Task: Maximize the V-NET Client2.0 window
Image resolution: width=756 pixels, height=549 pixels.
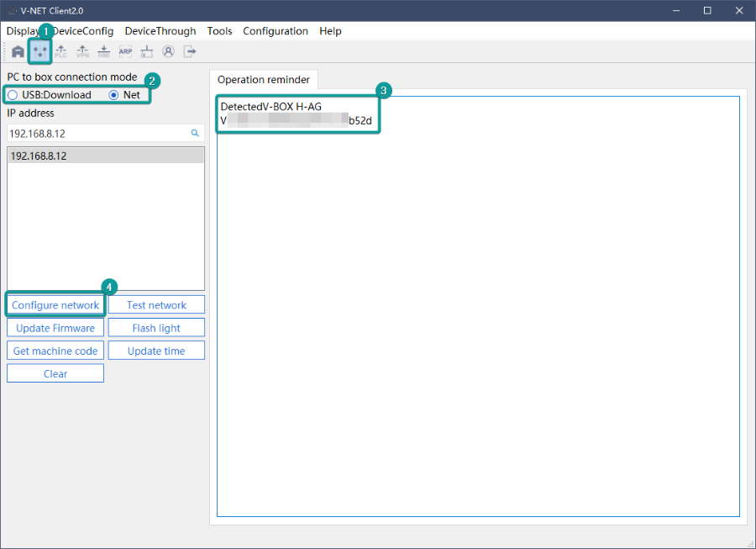Action: 707,11
